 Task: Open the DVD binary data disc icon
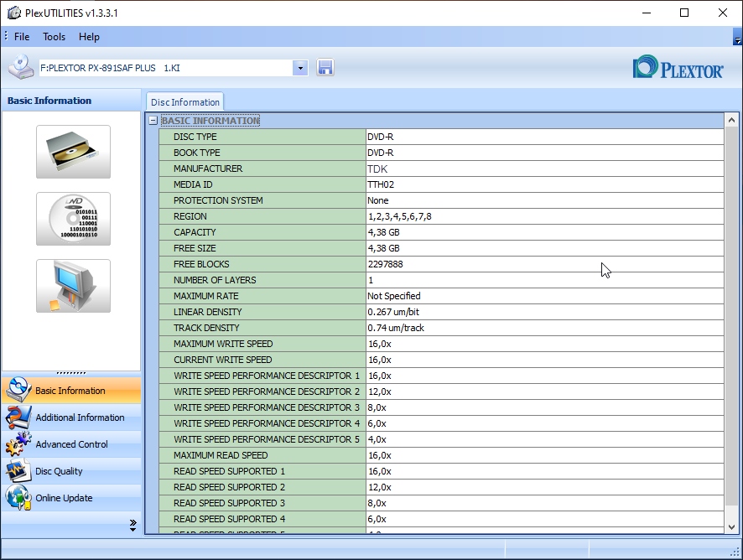74,219
